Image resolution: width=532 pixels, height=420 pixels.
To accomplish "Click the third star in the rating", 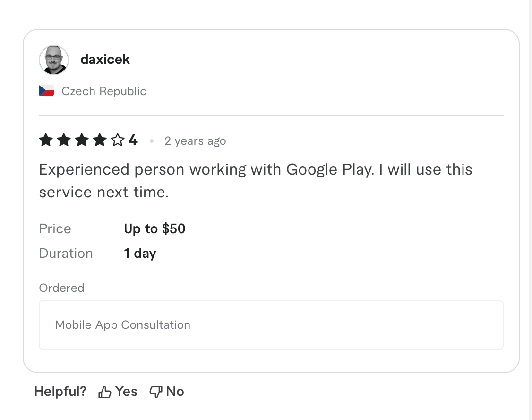I will (x=82, y=140).
